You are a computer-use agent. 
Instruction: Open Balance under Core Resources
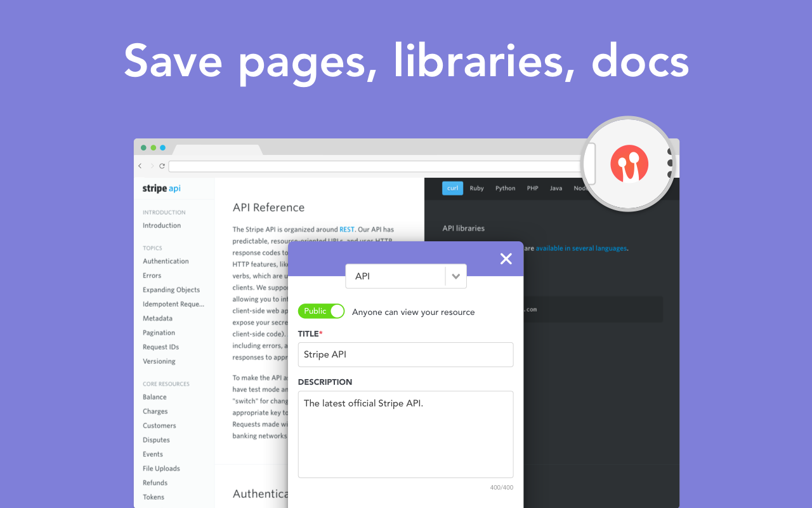[155, 397]
